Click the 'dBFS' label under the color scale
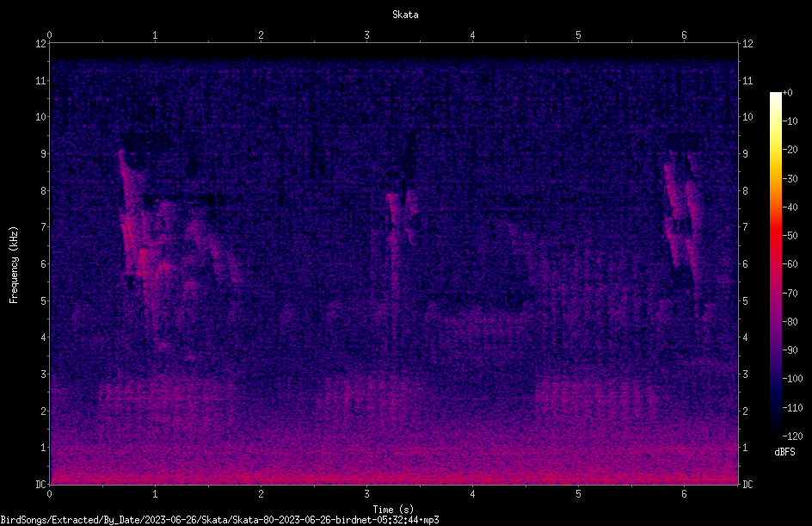The width and height of the screenshot is (812, 526). coord(784,452)
